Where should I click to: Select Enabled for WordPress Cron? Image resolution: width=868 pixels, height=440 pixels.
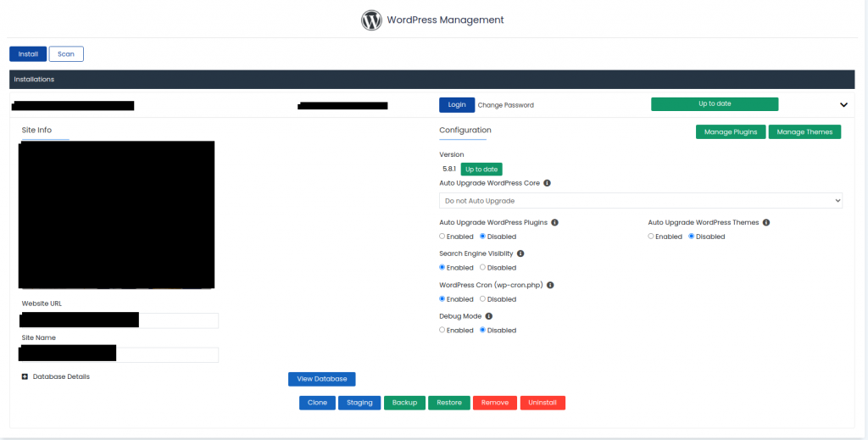click(442, 299)
